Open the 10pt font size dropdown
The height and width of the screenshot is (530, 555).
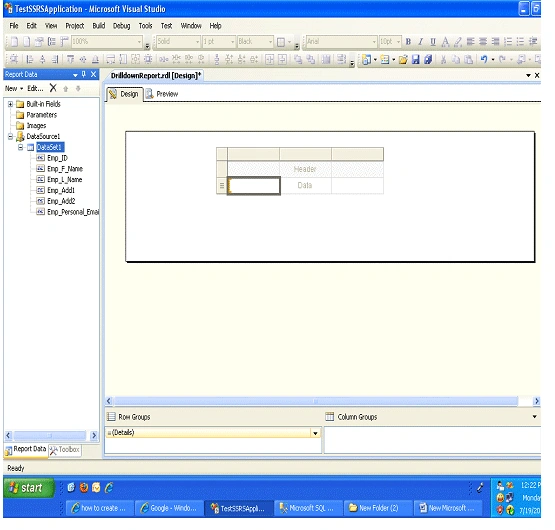click(x=398, y=42)
